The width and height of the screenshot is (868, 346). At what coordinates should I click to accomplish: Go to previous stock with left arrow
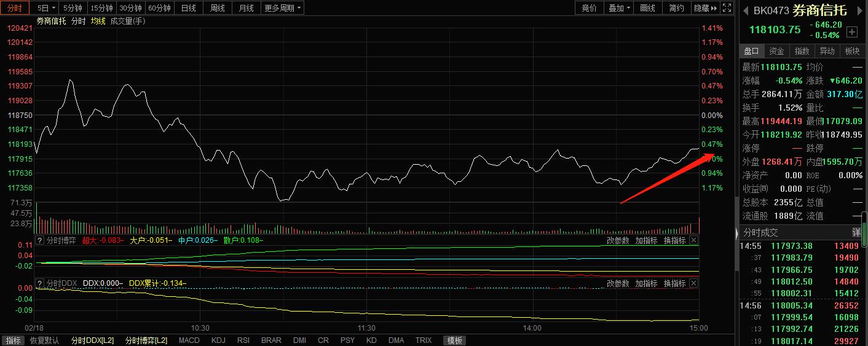[744, 10]
